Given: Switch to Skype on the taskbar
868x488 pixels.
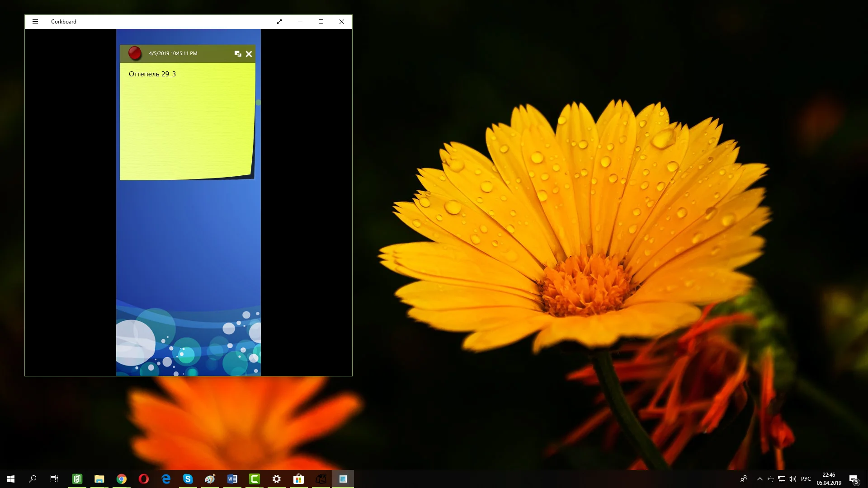Looking at the screenshot, I should [x=188, y=479].
